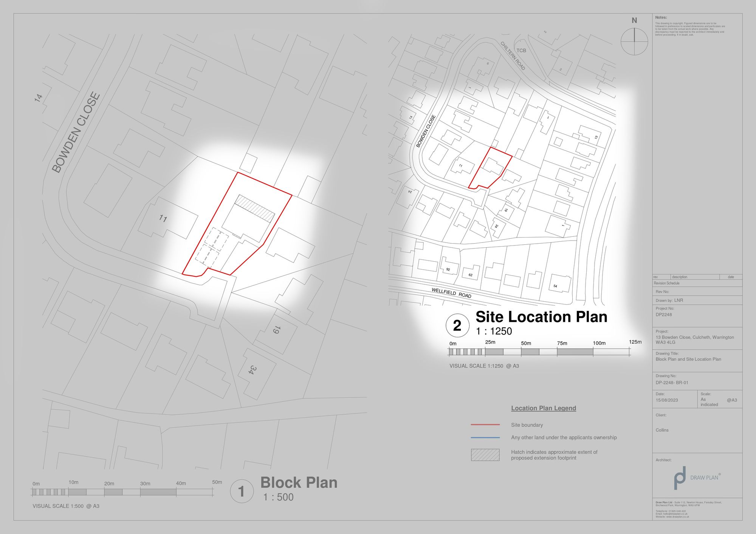Select drawing number 'DP-2248- BR-01'
Viewport: 756px width, 534px height.
click(x=672, y=383)
